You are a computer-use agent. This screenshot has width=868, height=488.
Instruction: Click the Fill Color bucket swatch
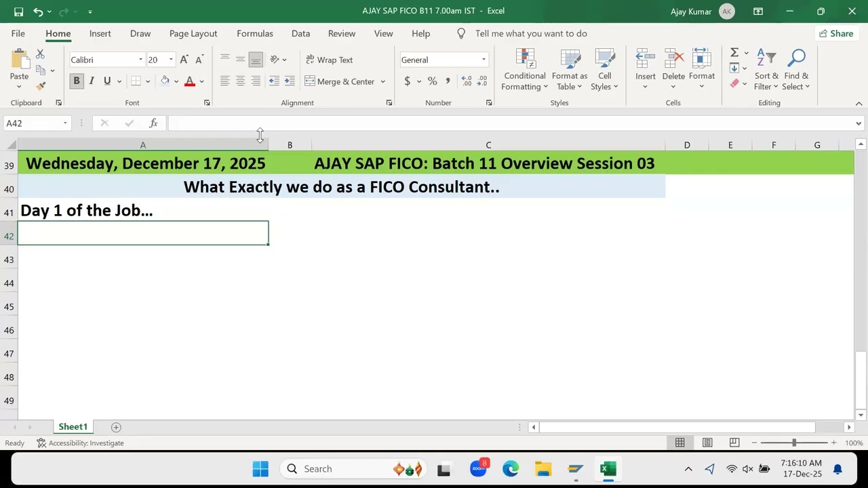165,81
